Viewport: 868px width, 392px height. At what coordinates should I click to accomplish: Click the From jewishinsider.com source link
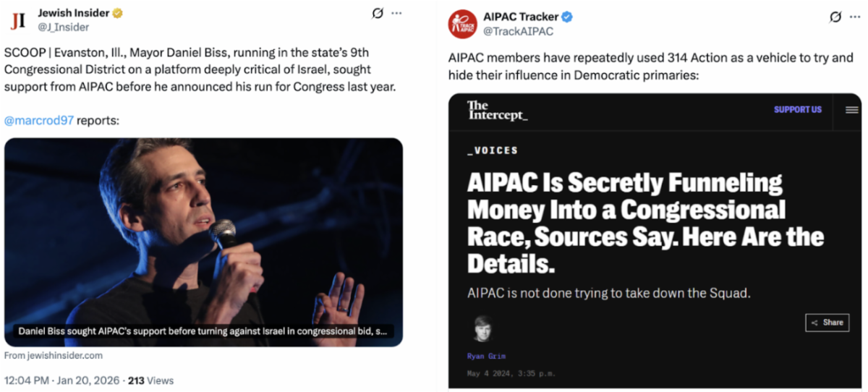(x=54, y=355)
